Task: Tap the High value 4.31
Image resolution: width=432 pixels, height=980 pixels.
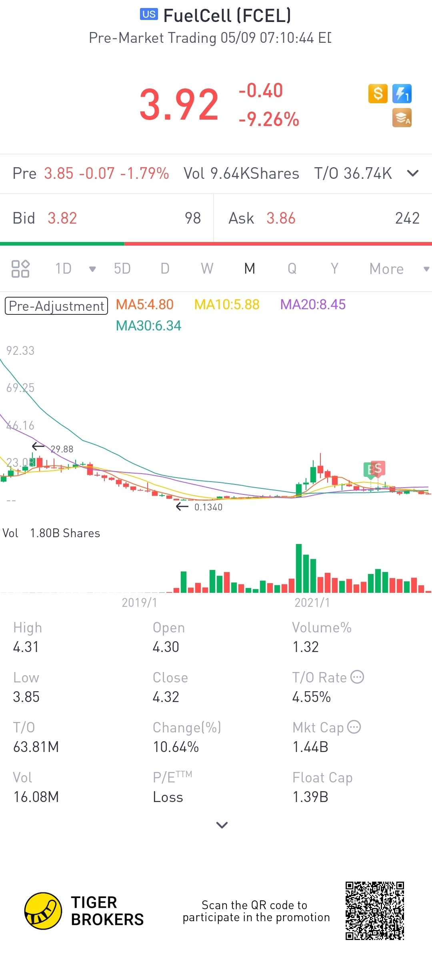Action: 26,647
